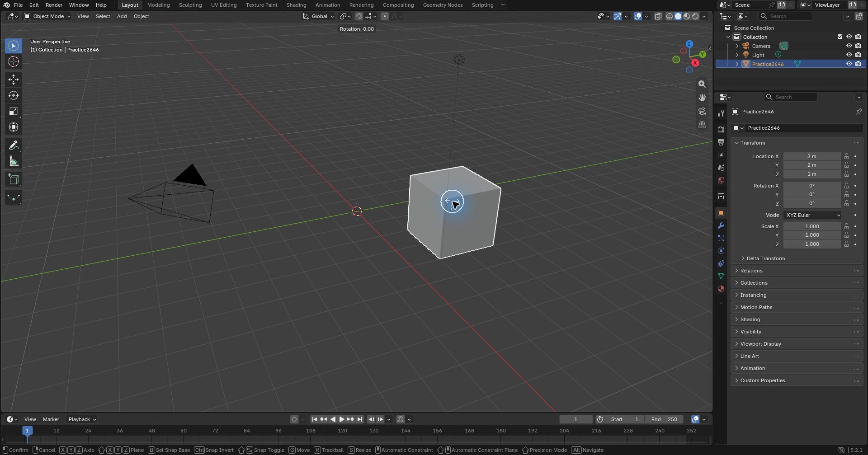The width and height of the screenshot is (868, 455).
Task: Click the play animation button
Action: (x=342, y=419)
